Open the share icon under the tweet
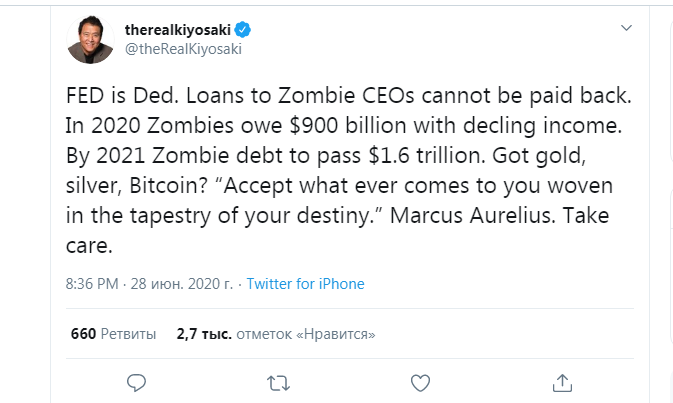This screenshot has width=673, height=403. pyautogui.click(x=562, y=383)
